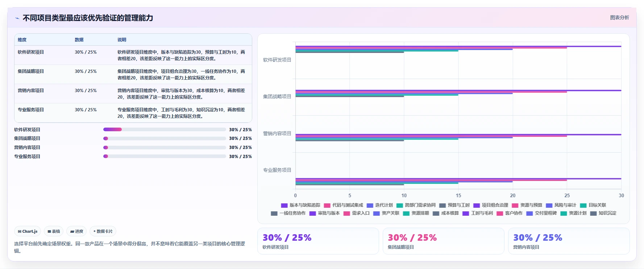Toggle the 资源排期 legend entry

416,213
